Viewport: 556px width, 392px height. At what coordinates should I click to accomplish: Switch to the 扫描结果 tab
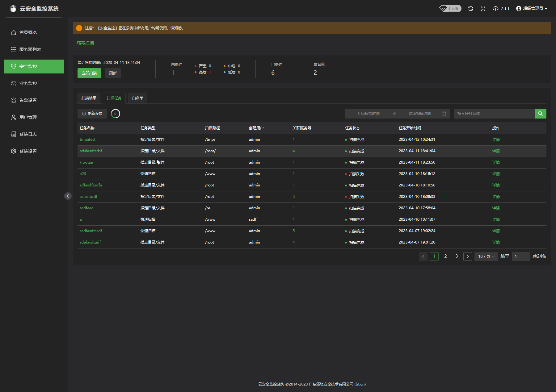click(89, 98)
